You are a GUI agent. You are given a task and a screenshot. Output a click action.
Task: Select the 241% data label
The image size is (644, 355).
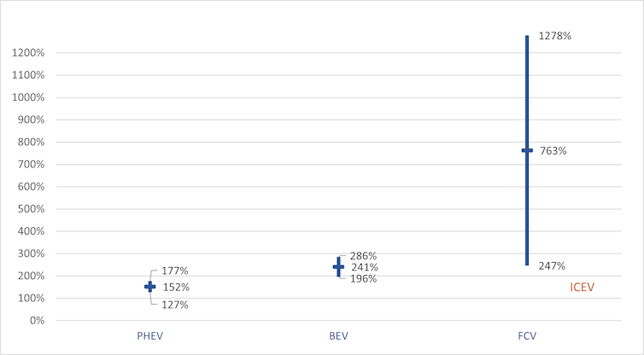pos(365,267)
